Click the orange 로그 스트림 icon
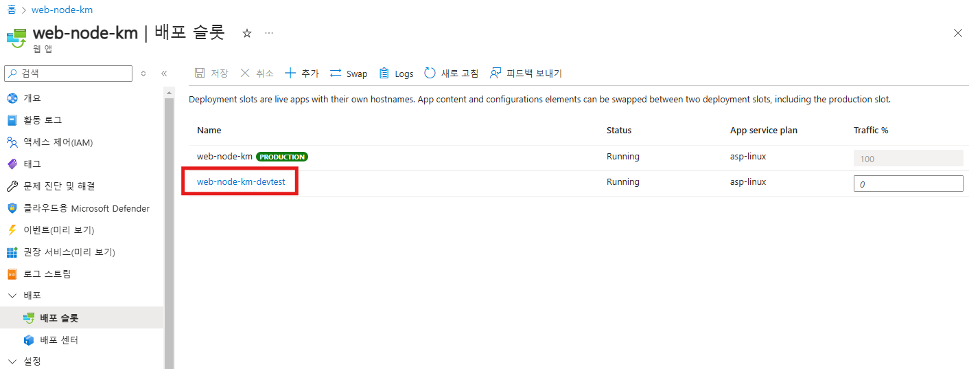Viewport: 980px width, 369px height. click(x=12, y=274)
